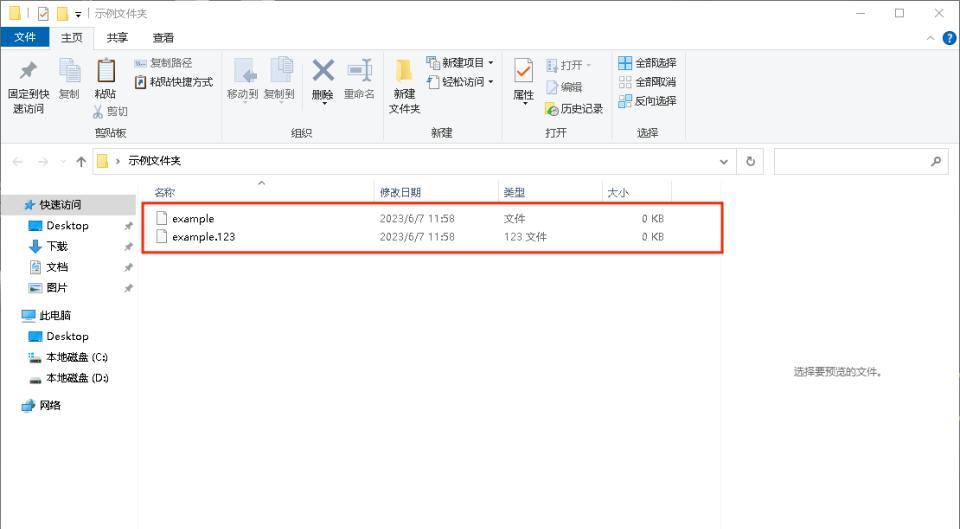
Task: Click the search magnifier icon
Action: (x=936, y=162)
